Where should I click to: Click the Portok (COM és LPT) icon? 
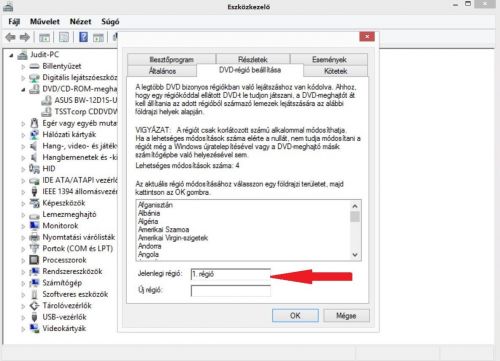[34, 249]
